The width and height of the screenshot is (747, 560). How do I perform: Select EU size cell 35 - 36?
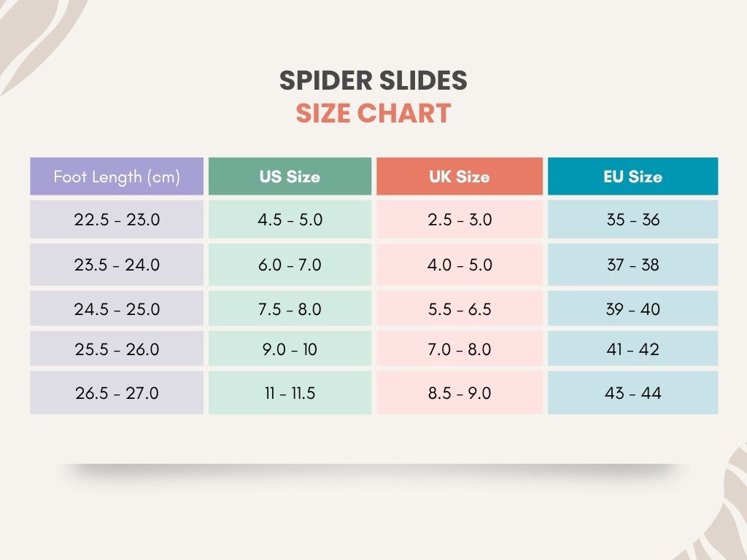(632, 219)
